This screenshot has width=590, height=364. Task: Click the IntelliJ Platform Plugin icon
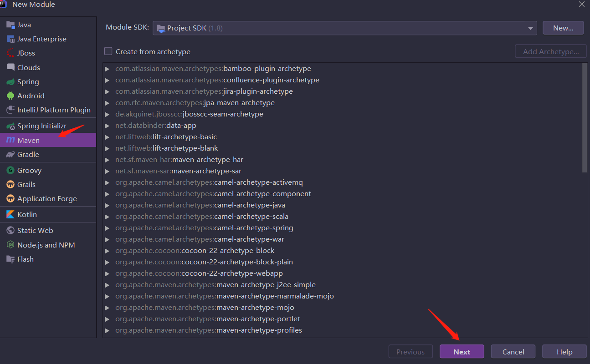pos(10,110)
